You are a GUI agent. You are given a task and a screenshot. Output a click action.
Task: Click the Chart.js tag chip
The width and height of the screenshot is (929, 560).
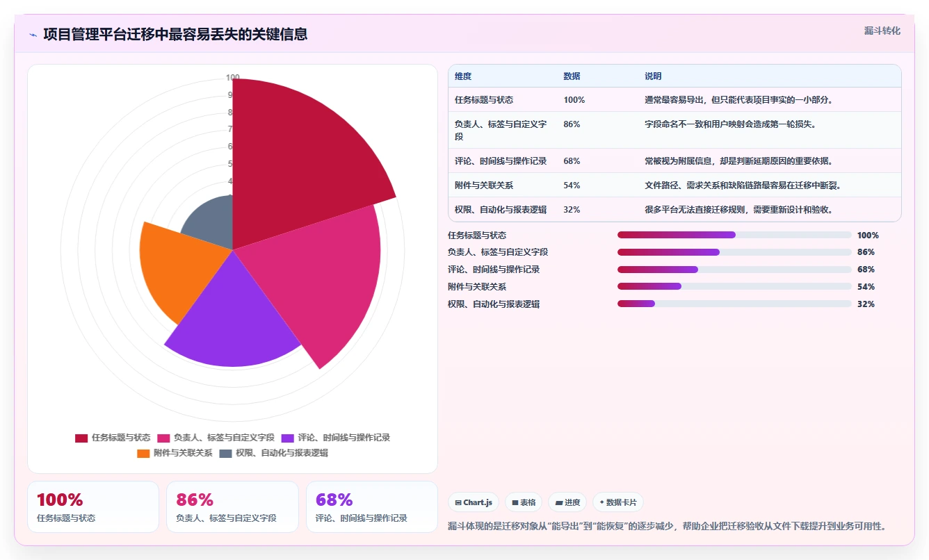[474, 502]
